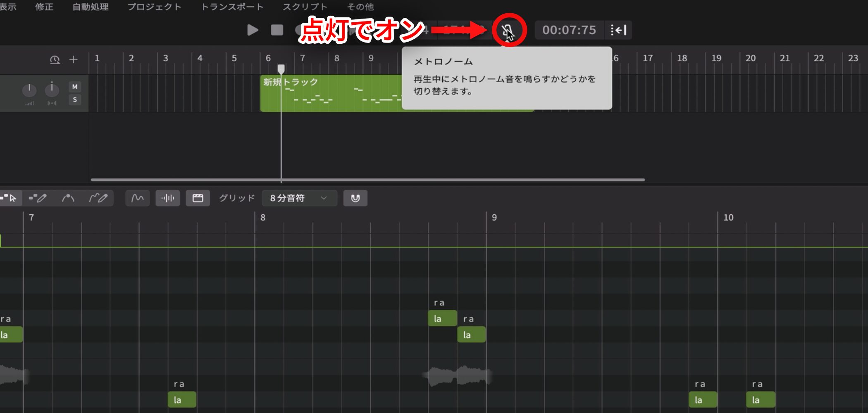Click the 00:07:75 time display
This screenshot has width=868, height=413.
569,30
